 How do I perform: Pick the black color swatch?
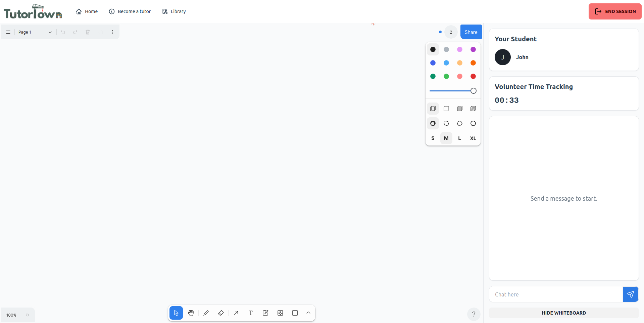pos(433,49)
